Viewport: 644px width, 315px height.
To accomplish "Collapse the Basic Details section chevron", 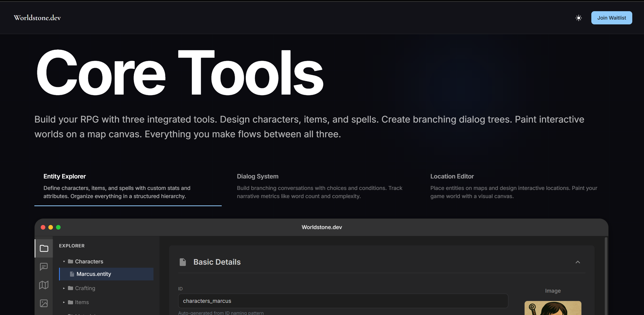I will point(578,262).
